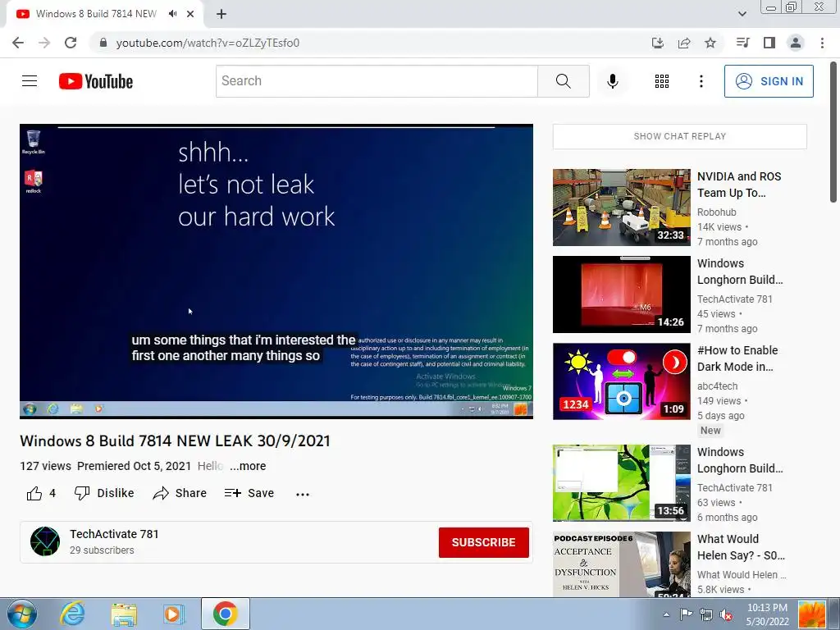Screen dimensions: 840x630
Task: Click the video player to pause
Action: pos(276,271)
